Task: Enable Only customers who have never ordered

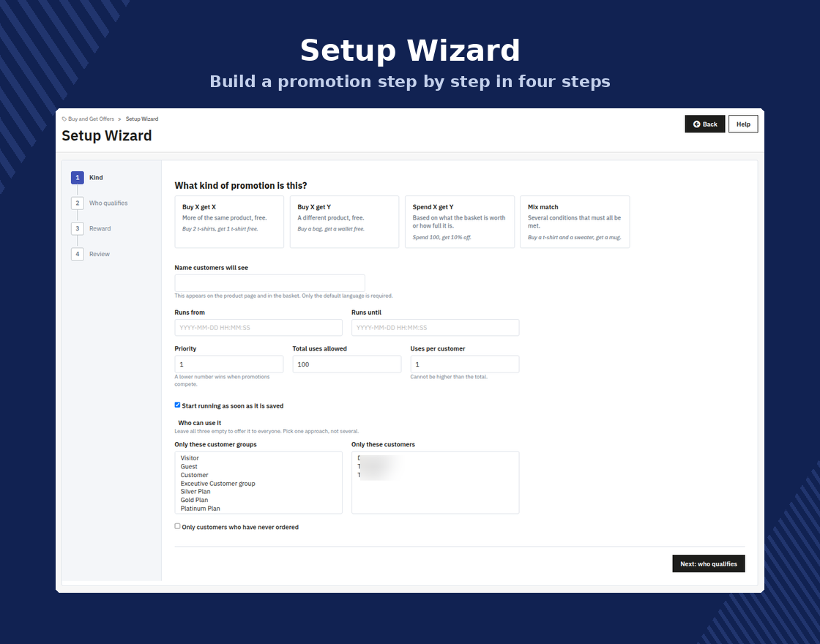Action: click(x=177, y=526)
